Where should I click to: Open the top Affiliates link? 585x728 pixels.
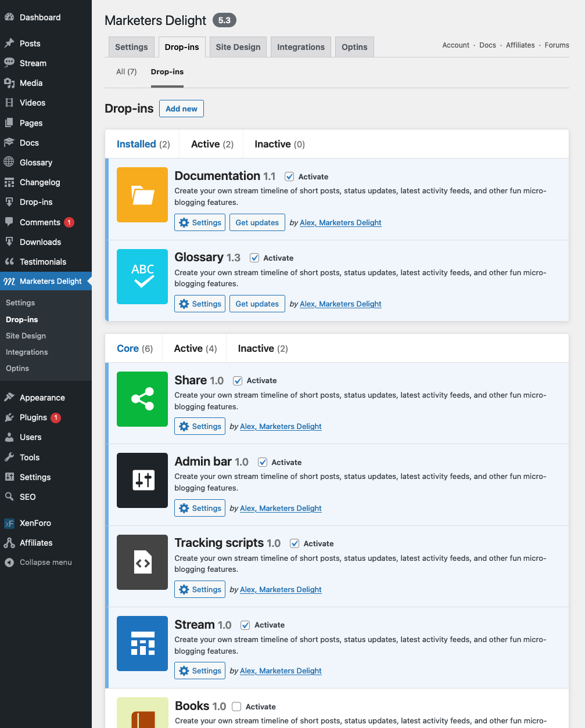[520, 45]
